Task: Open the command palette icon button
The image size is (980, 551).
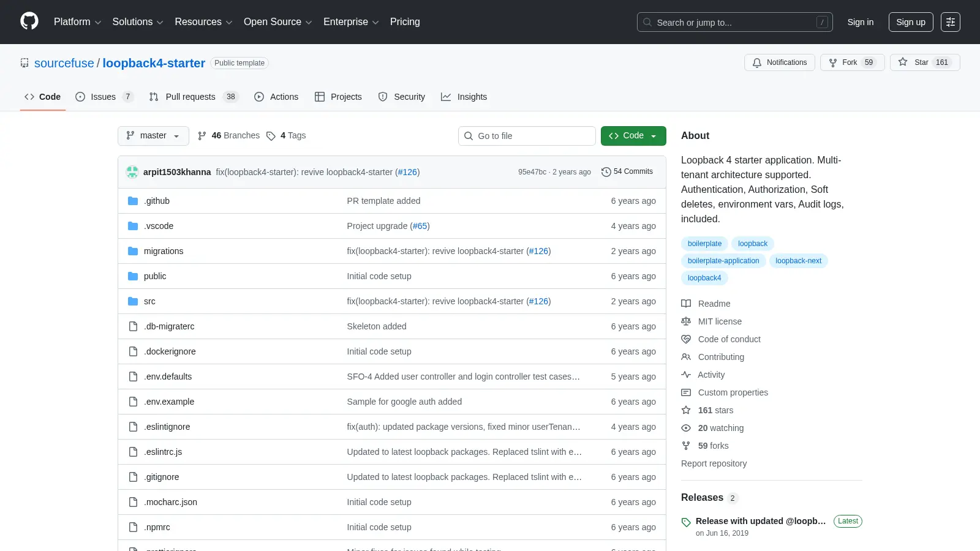Action: tap(951, 22)
